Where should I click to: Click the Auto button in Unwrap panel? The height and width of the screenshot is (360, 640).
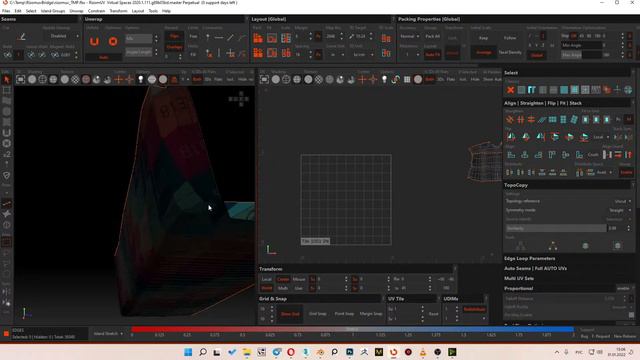click(x=103, y=58)
